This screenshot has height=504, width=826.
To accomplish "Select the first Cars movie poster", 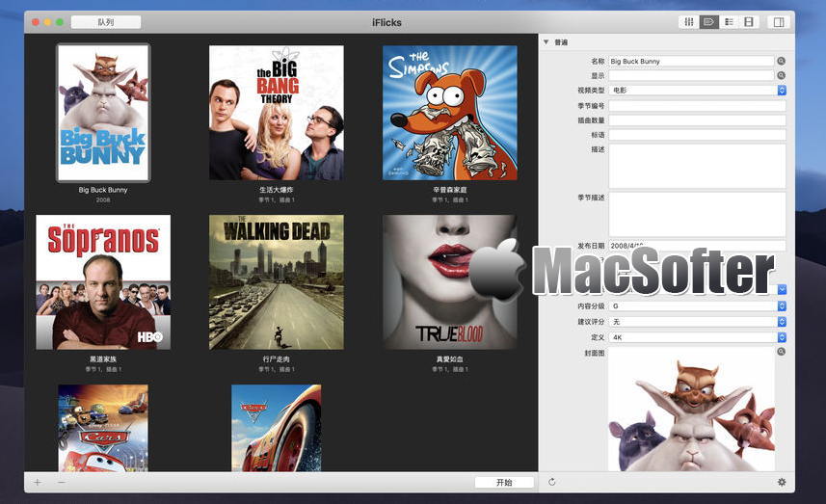I will [103, 428].
